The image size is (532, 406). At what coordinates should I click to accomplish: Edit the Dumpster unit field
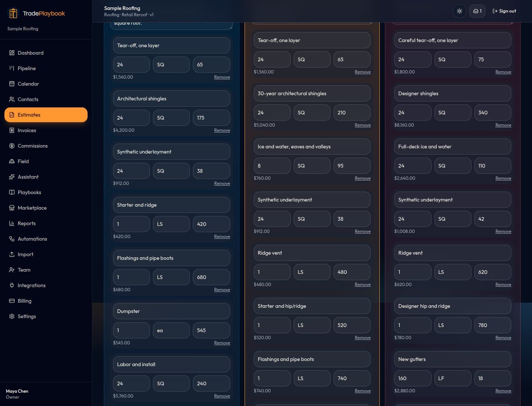point(171,330)
